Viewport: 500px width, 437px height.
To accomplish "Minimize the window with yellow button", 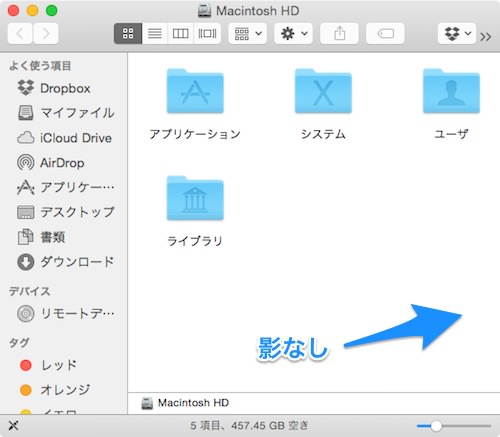I will click(33, 10).
